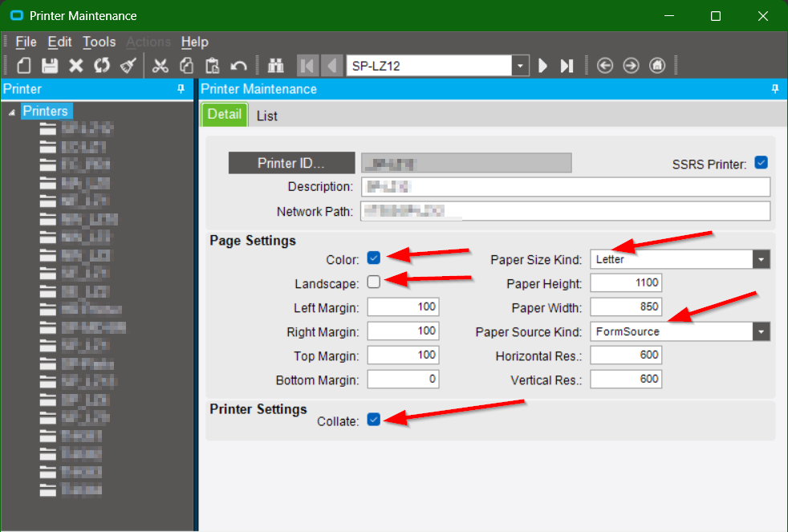The image size is (788, 532).
Task: Toggle the Collate checkbox
Action: pyautogui.click(x=373, y=420)
